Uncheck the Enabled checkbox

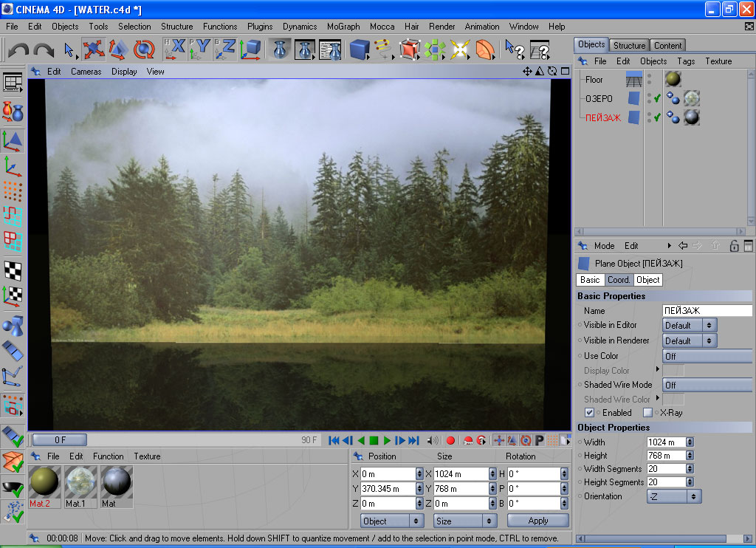(589, 412)
